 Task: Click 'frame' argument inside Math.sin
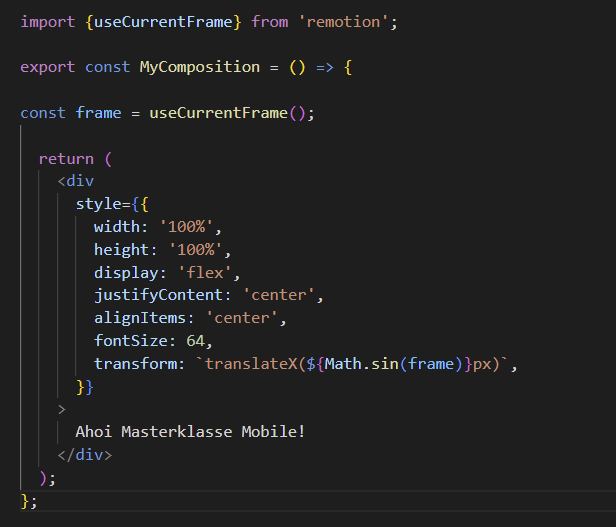[431, 364]
